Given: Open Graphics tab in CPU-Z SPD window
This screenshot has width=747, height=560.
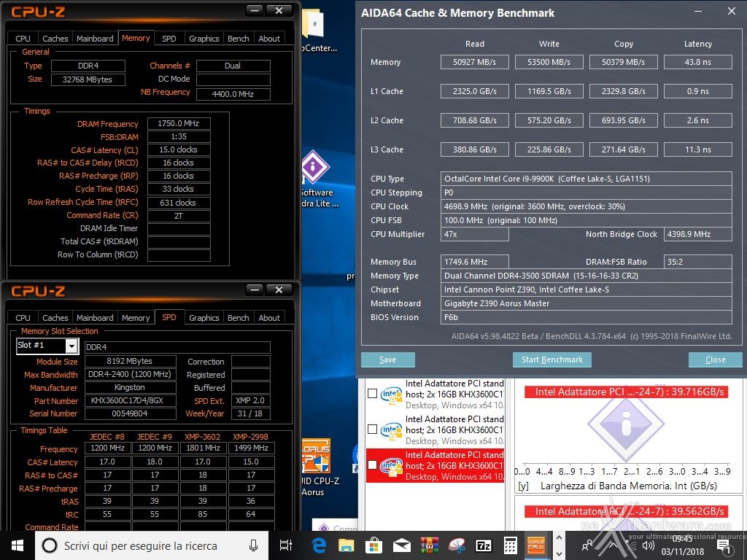Looking at the screenshot, I should pos(204,318).
